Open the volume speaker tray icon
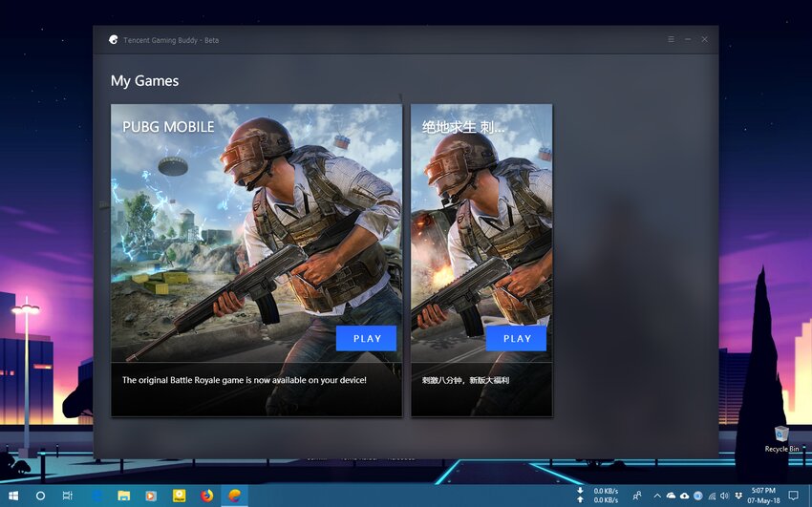812x507 pixels. pyautogui.click(x=724, y=496)
